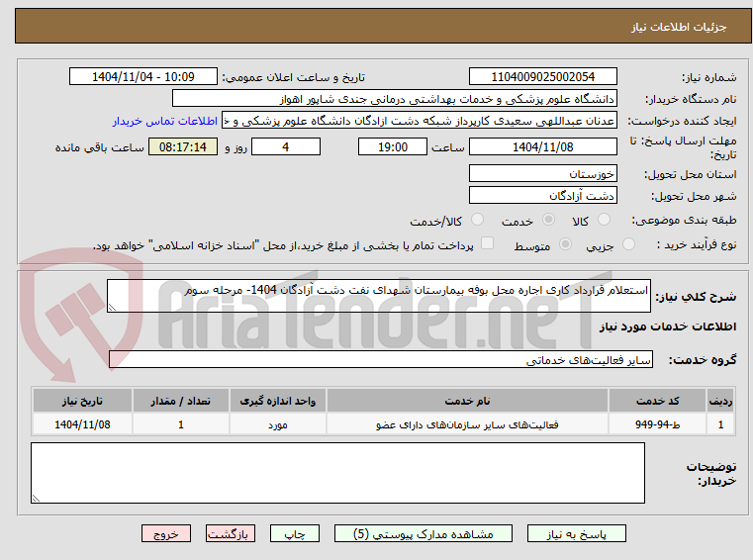
Task: Click the response deadline date field 1404/11/08
Action: click(542, 147)
